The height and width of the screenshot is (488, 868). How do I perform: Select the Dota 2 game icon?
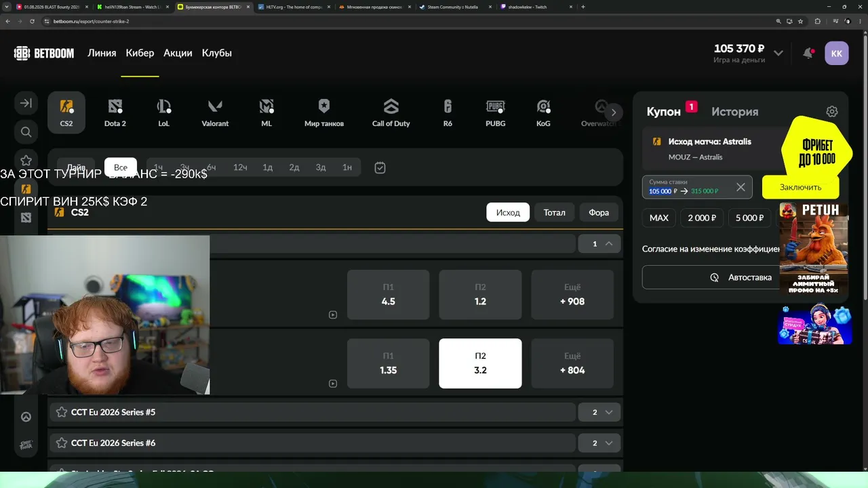coord(115,113)
